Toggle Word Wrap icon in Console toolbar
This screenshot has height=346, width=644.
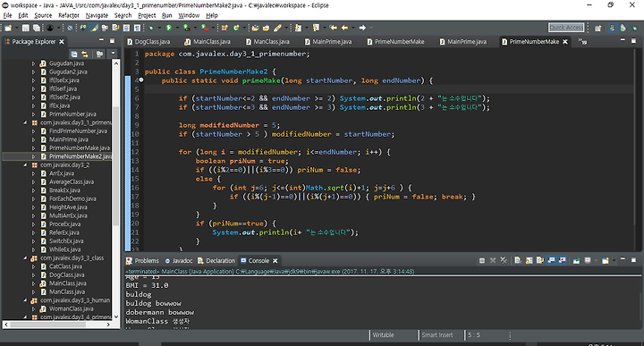tap(540, 261)
